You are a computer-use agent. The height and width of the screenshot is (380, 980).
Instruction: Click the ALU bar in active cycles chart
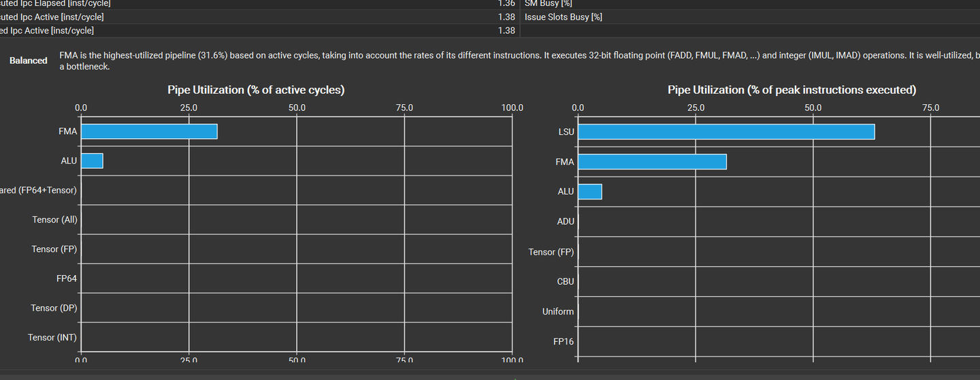(92, 161)
